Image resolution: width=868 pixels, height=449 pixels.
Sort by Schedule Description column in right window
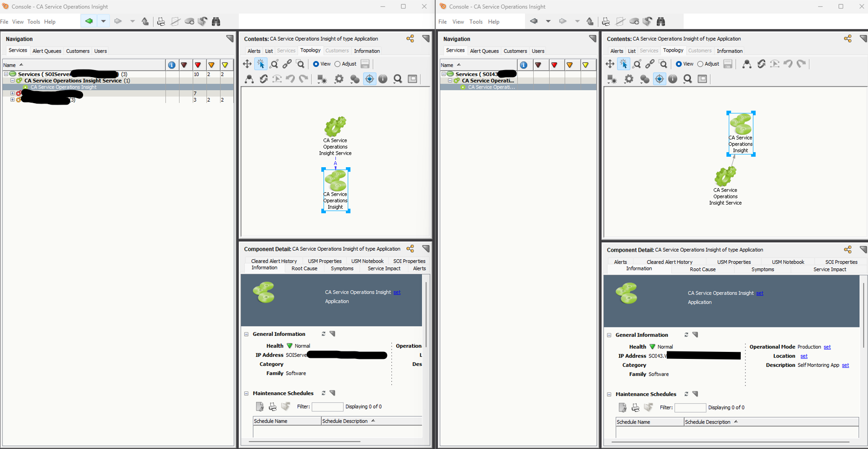point(771,422)
